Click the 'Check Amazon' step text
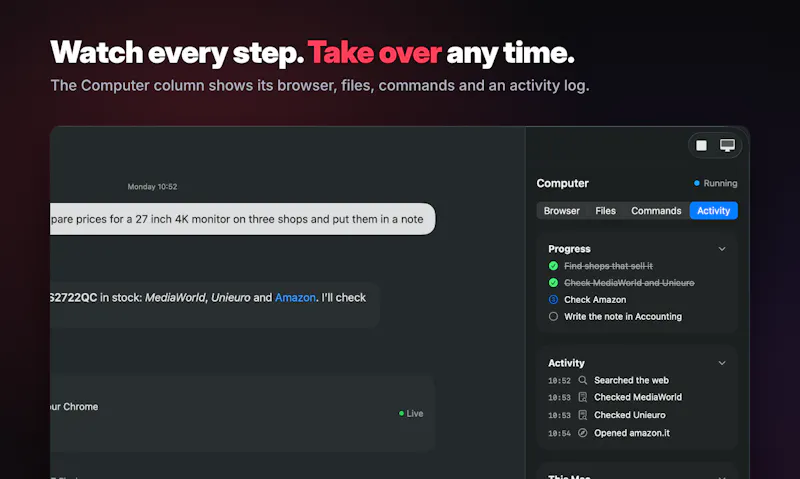 [595, 299]
